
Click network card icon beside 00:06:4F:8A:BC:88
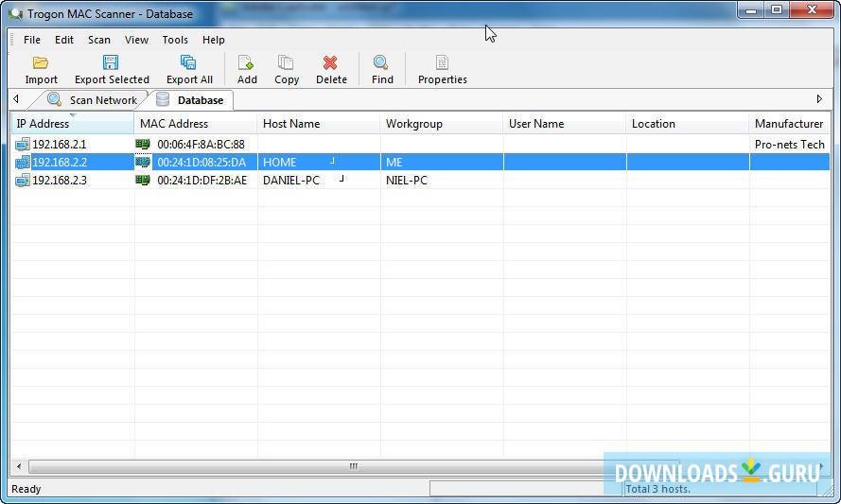[x=143, y=144]
